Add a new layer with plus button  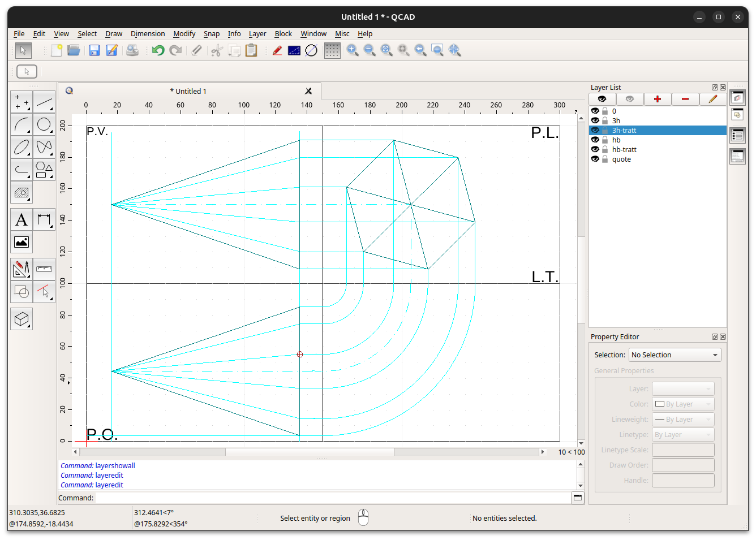658,100
